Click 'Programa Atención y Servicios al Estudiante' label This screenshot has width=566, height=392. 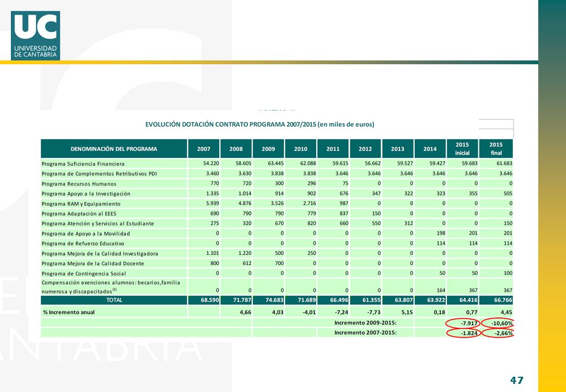[x=98, y=224]
